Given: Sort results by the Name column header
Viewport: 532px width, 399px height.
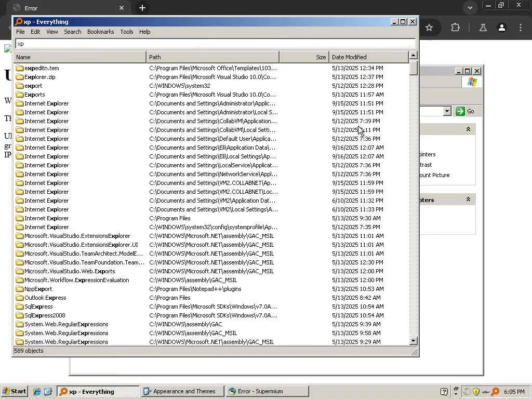Looking at the screenshot, I should coord(80,57).
